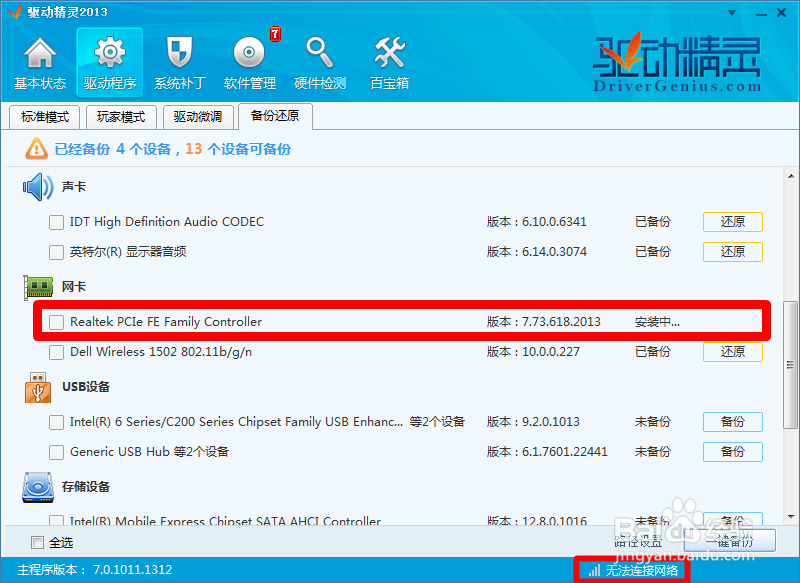
Task: Switch to 标准模式 tab
Action: 45,117
